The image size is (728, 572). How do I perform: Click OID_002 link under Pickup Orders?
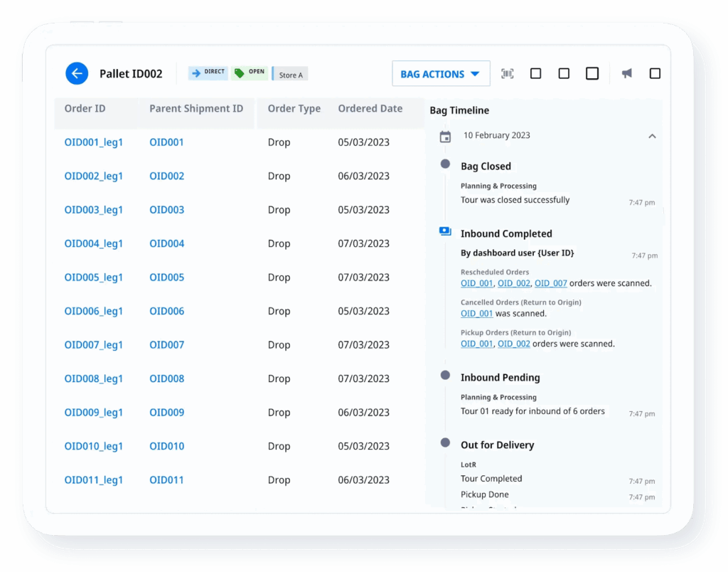513,344
